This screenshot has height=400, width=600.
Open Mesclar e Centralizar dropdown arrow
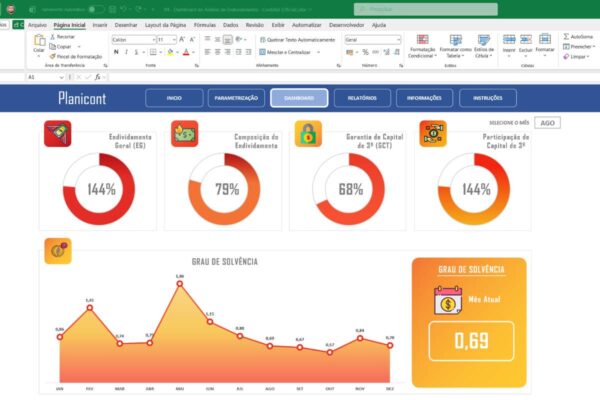(318, 52)
